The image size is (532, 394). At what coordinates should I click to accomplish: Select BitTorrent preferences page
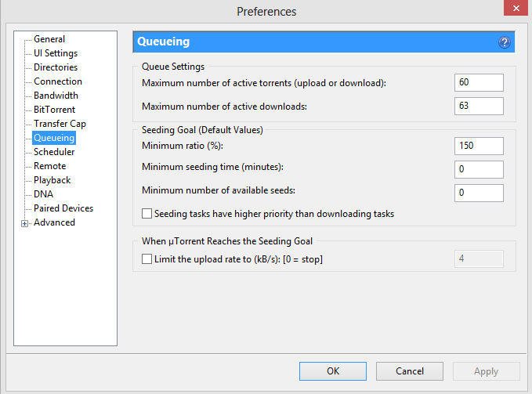[x=54, y=110]
